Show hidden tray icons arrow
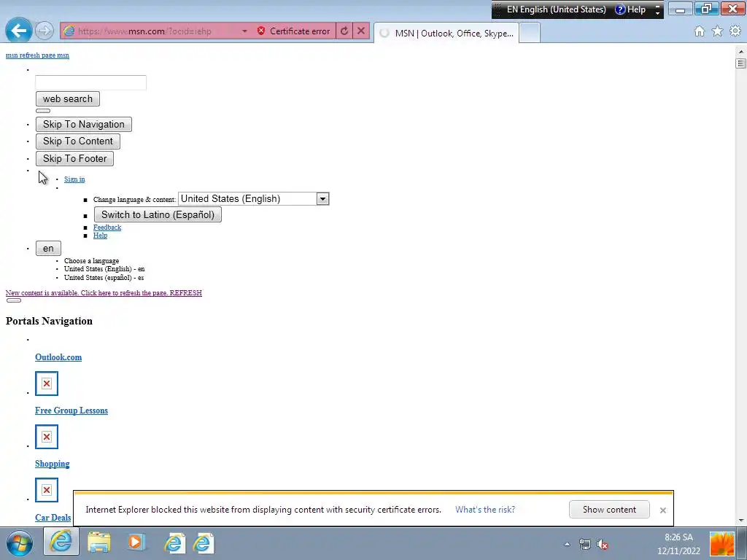This screenshot has width=747, height=560. [567, 544]
